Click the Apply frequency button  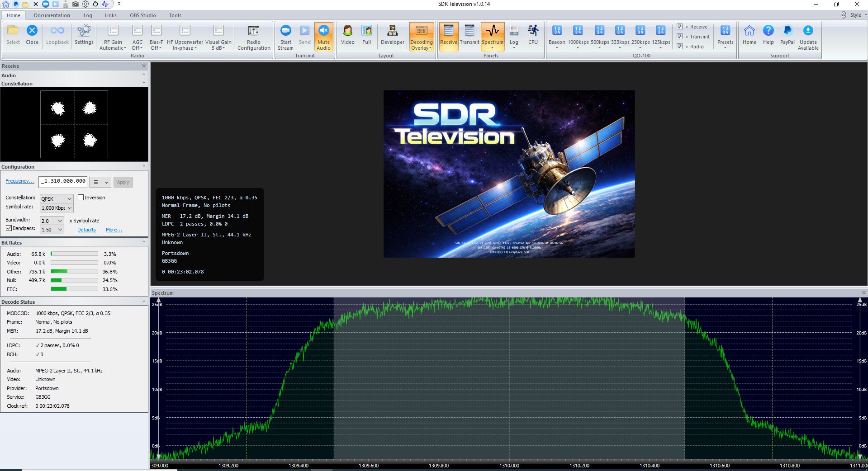point(123,182)
